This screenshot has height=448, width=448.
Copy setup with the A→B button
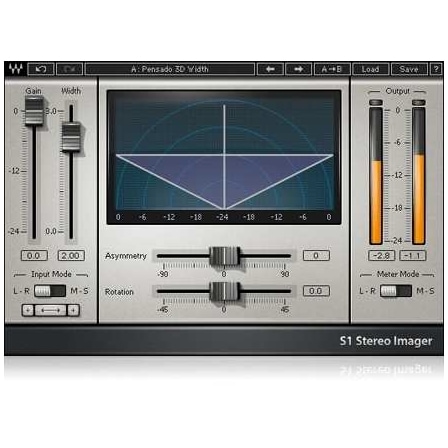pos(332,69)
